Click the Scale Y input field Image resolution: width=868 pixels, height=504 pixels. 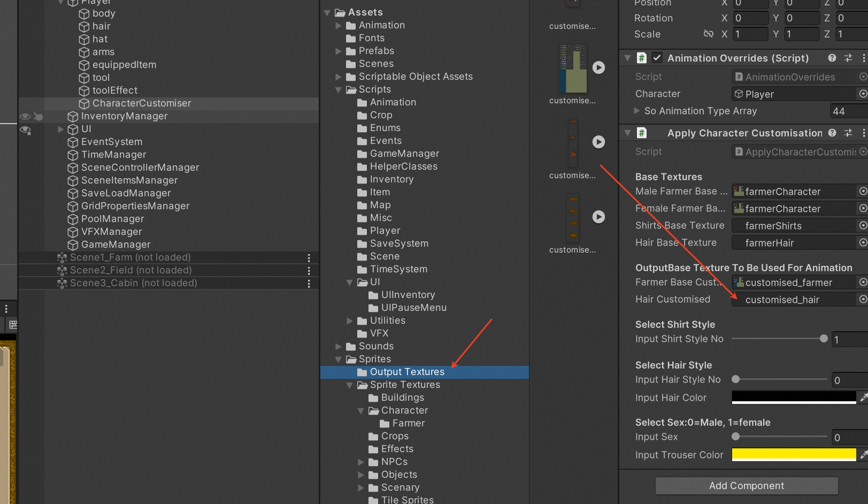(802, 34)
